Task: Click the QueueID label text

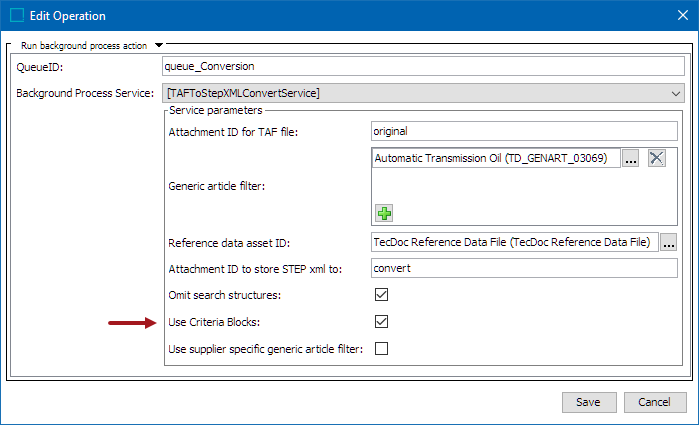Action: point(40,67)
